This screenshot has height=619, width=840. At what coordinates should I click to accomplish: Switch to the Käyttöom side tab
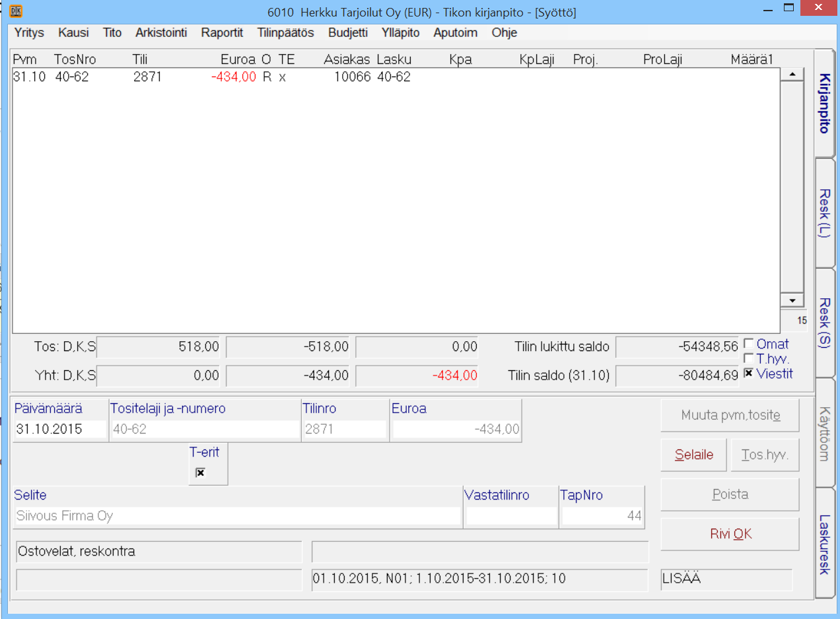click(824, 433)
